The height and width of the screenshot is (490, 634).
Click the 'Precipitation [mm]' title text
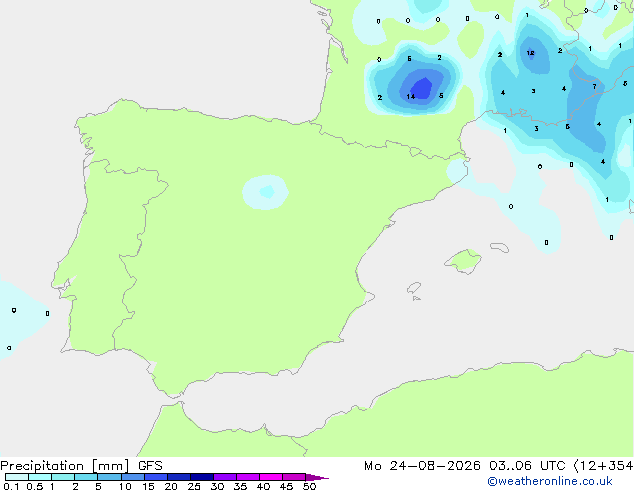point(65,466)
